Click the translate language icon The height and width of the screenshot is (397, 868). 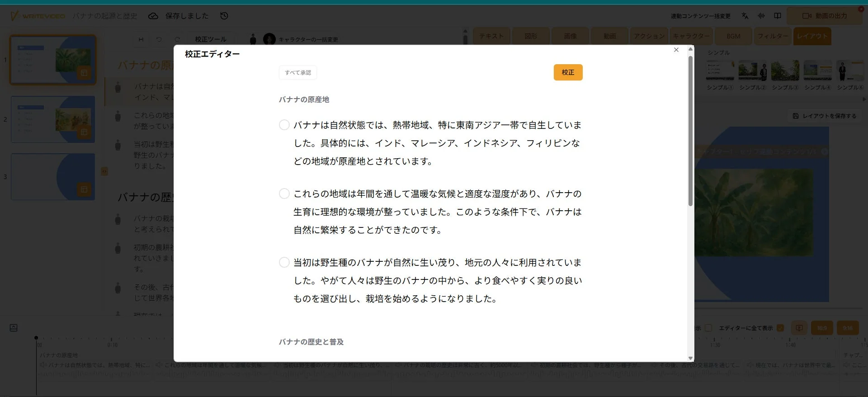click(x=745, y=16)
